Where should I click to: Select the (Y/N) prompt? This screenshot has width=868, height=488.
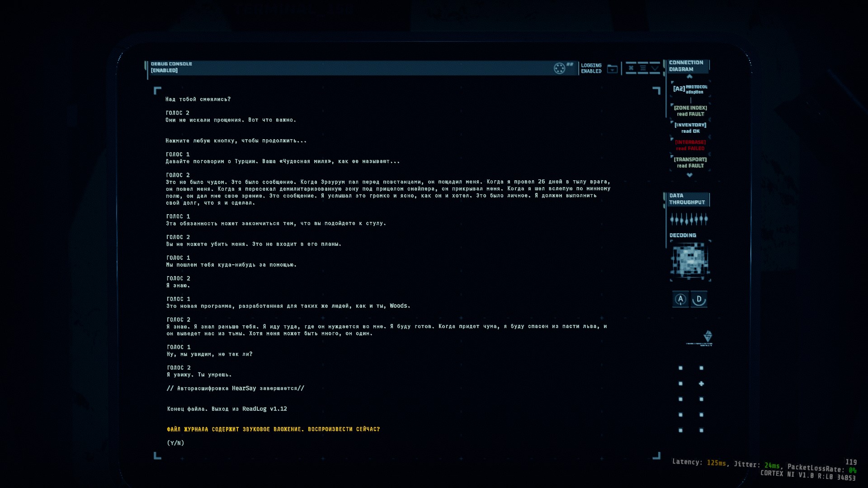tap(175, 443)
